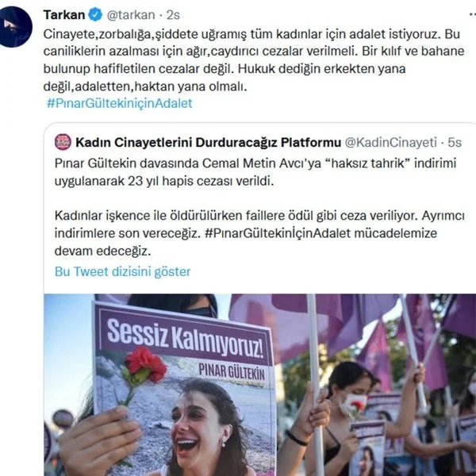Open Tarkan's tweet text about adalet

click(254, 60)
